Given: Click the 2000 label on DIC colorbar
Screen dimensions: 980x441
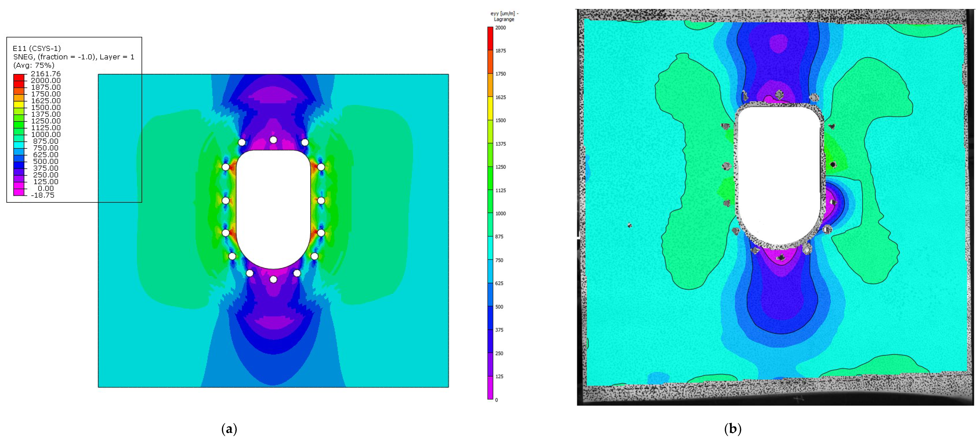Looking at the screenshot, I should [501, 28].
